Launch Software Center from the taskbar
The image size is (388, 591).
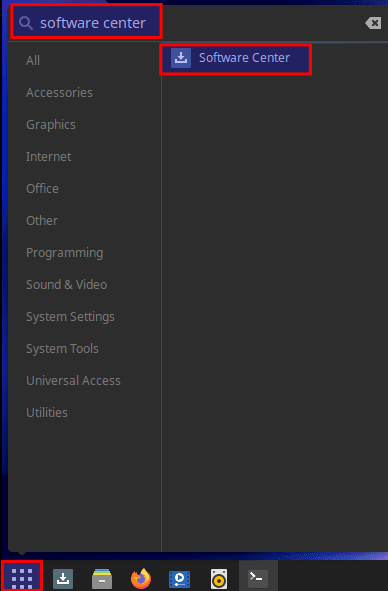pyautogui.click(x=63, y=579)
